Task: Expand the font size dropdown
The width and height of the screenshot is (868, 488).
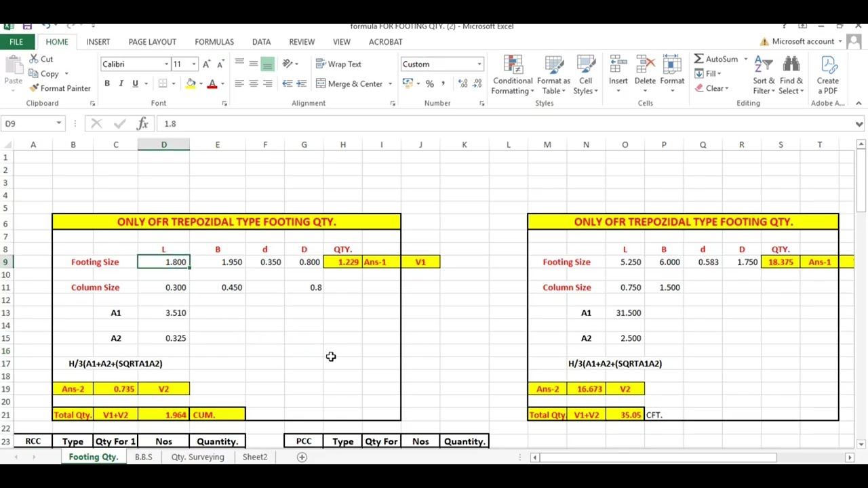Action: click(x=194, y=64)
